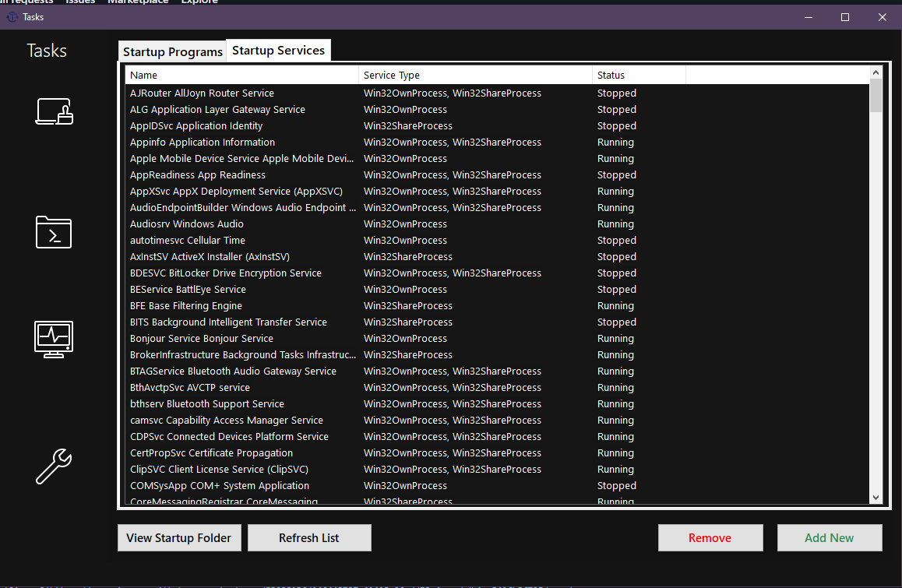Select the AppIDSvc Application Identity row
The height and width of the screenshot is (588, 902).
[x=497, y=126]
